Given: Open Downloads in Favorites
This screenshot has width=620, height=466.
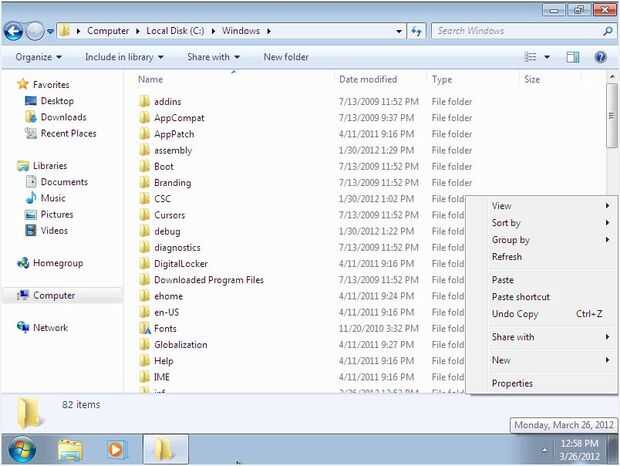Looking at the screenshot, I should click(63, 117).
